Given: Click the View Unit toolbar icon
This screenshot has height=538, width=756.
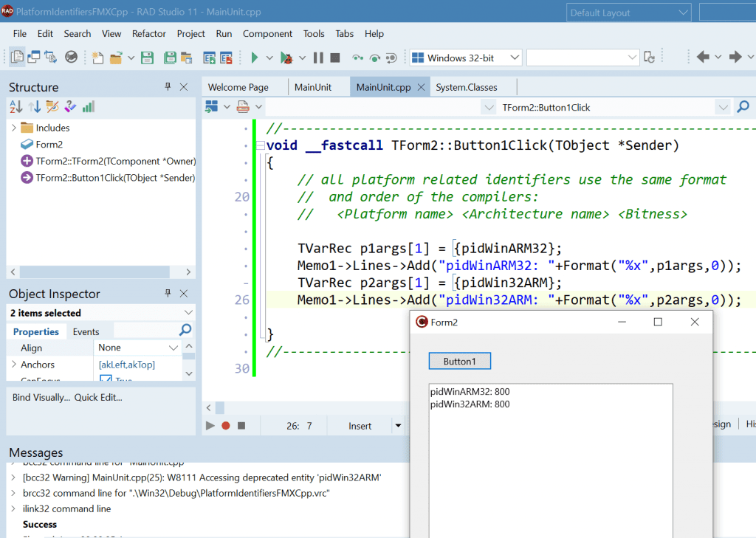Looking at the screenshot, I should pos(17,58).
